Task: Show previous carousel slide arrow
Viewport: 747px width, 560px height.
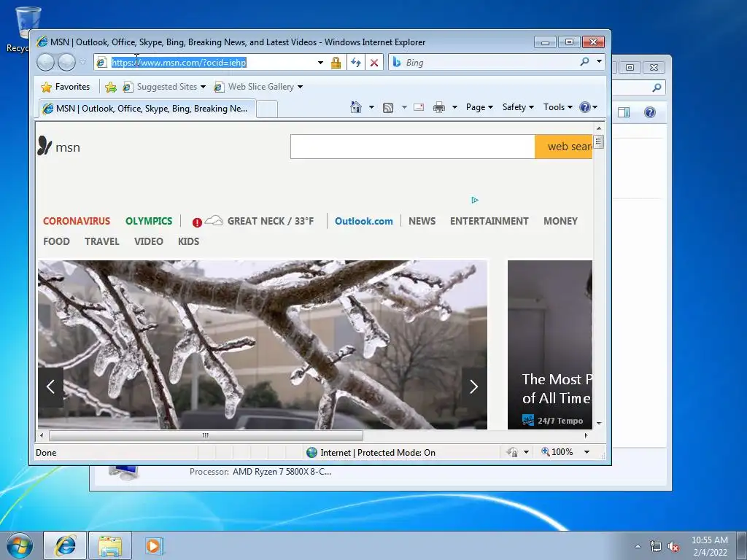Action: tap(51, 386)
